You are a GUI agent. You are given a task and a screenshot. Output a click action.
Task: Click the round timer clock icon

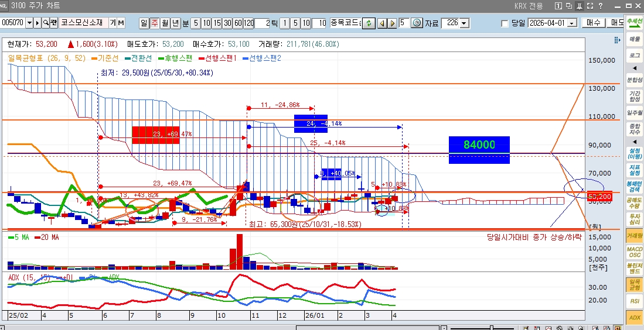coord(417,23)
